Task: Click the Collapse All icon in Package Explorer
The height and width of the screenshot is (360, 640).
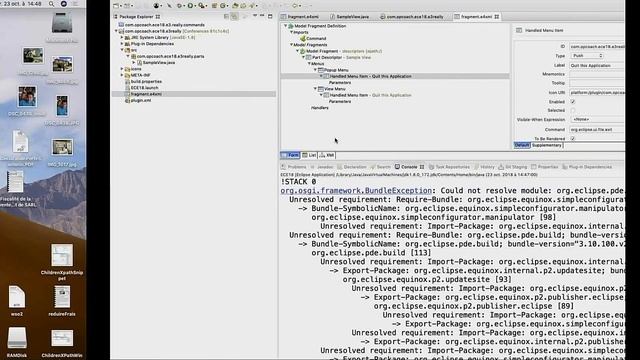Action: tap(227, 16)
